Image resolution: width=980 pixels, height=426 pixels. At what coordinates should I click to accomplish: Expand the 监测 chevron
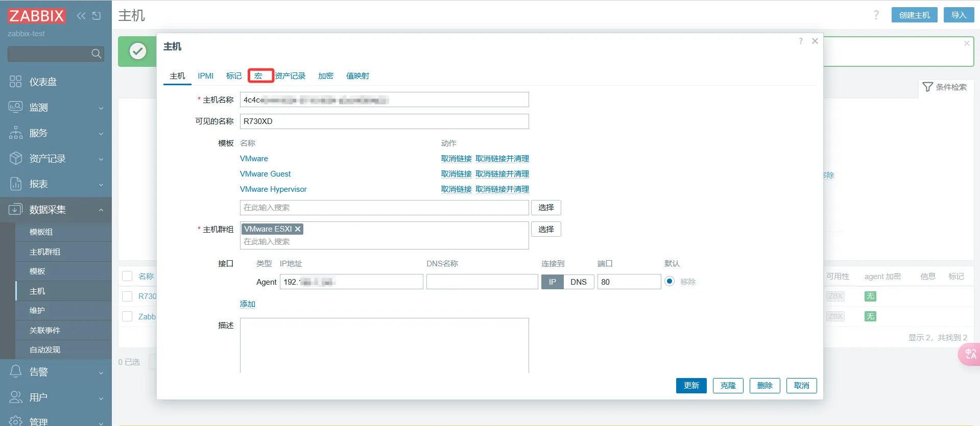[101, 108]
